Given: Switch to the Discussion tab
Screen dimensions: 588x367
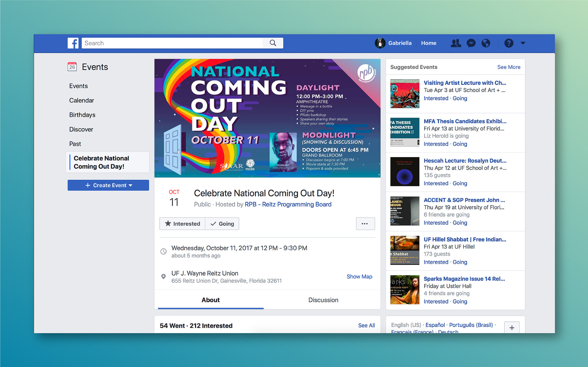Looking at the screenshot, I should point(323,300).
